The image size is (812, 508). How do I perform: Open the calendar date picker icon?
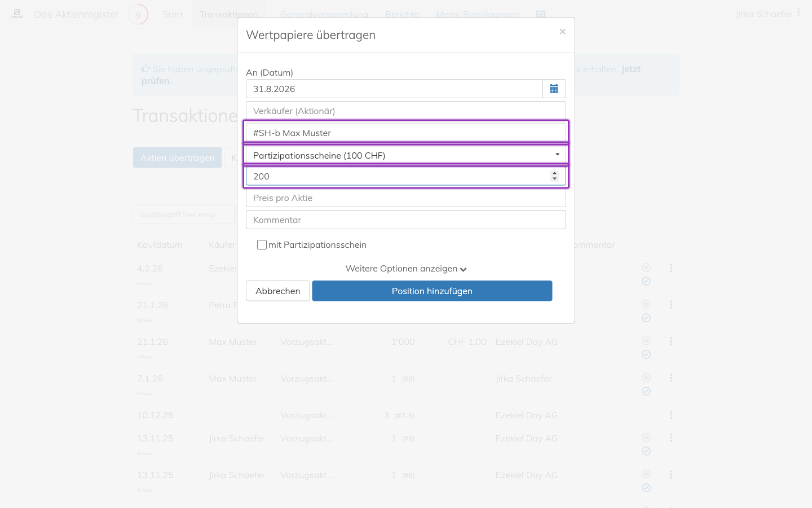[x=554, y=89]
